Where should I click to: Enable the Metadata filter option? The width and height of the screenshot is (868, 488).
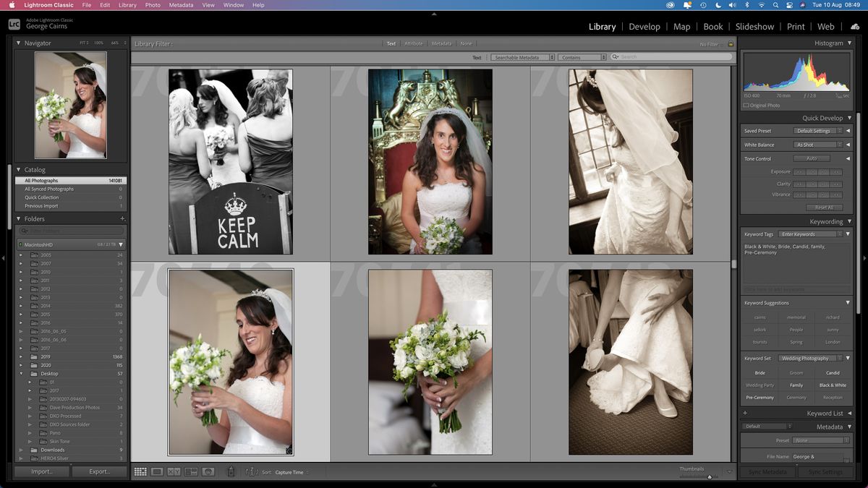coord(441,43)
